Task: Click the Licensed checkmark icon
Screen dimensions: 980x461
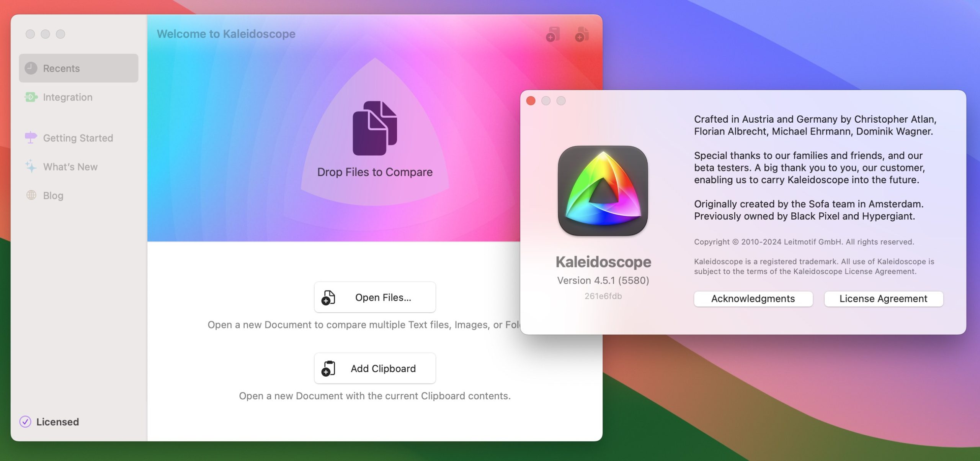Action: click(x=25, y=422)
